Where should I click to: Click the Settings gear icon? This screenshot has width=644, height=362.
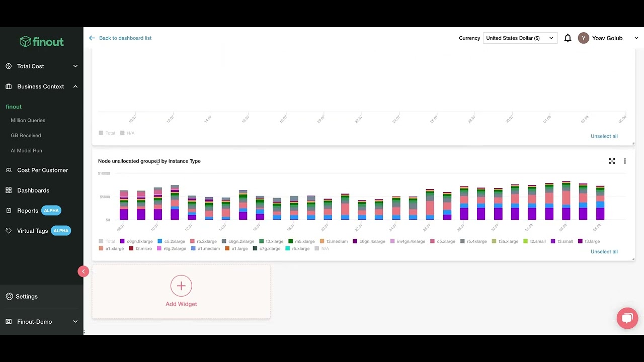[x=9, y=297]
